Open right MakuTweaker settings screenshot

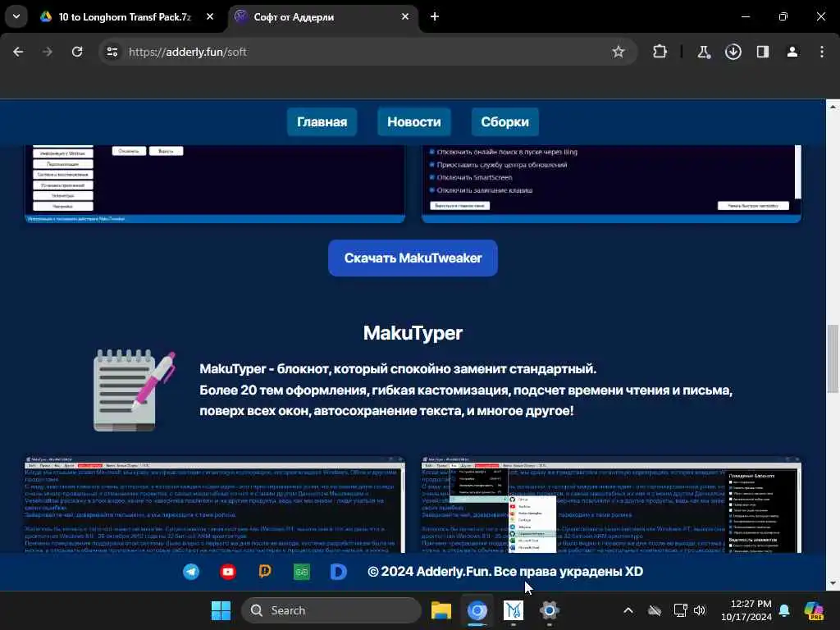[x=611, y=184]
